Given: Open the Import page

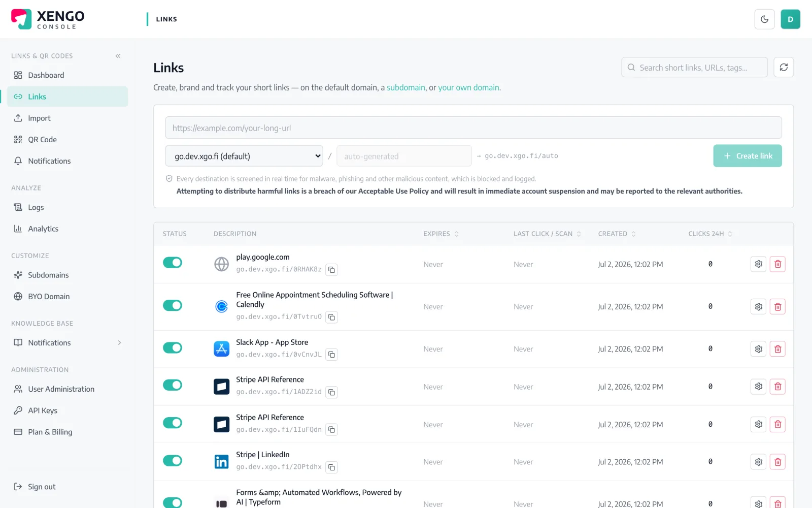Looking at the screenshot, I should click(x=67, y=118).
